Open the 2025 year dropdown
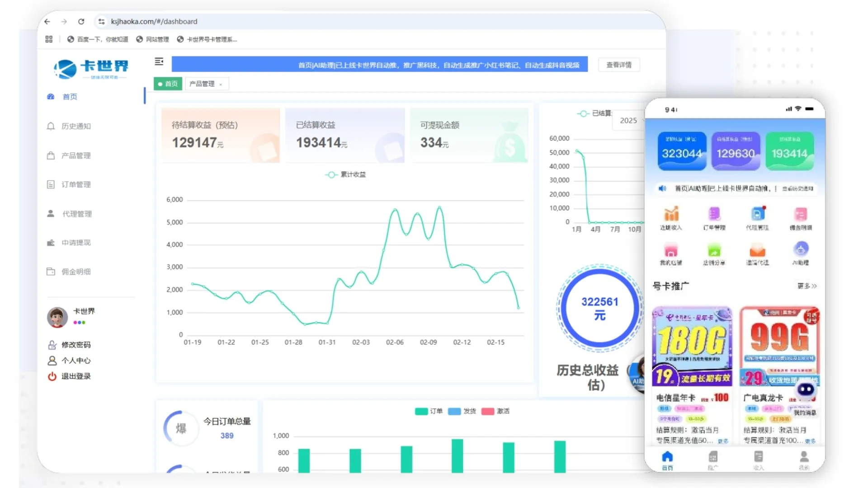The image size is (868, 488). click(x=629, y=121)
